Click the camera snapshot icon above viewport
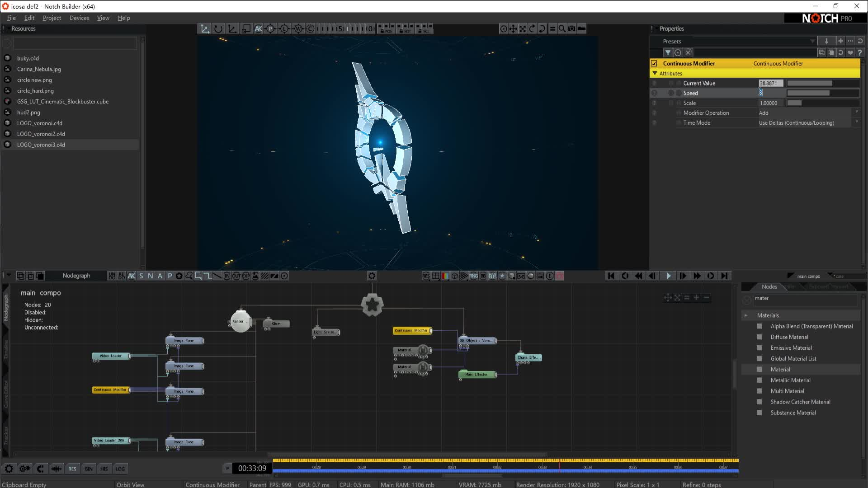This screenshot has height=488, width=868. tap(572, 29)
